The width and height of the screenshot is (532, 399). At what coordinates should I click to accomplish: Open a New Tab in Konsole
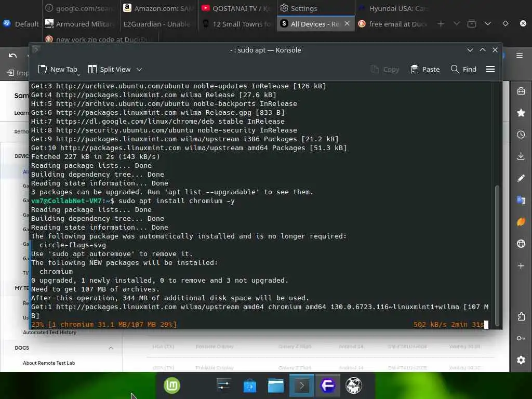coord(58,69)
